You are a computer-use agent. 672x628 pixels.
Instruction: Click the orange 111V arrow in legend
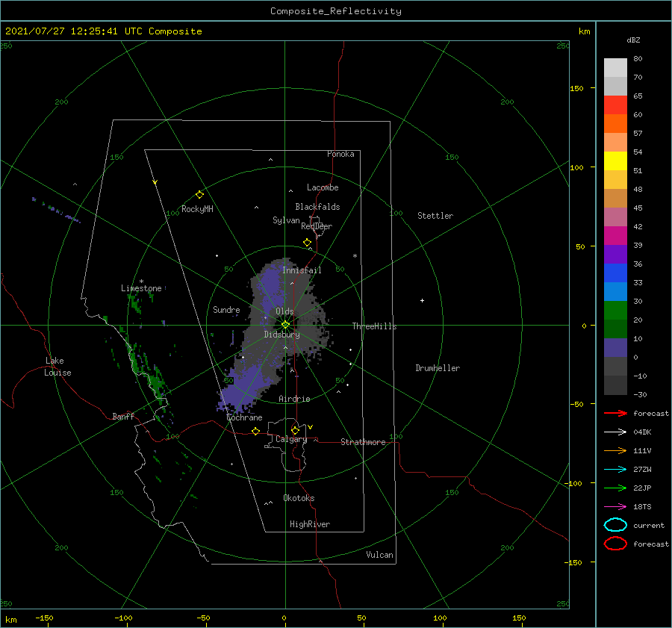click(615, 450)
